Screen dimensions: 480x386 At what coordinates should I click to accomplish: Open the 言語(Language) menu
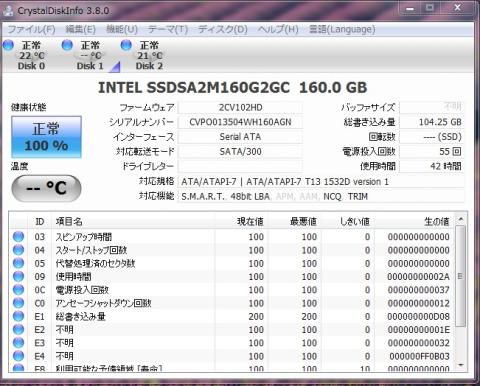(342, 29)
